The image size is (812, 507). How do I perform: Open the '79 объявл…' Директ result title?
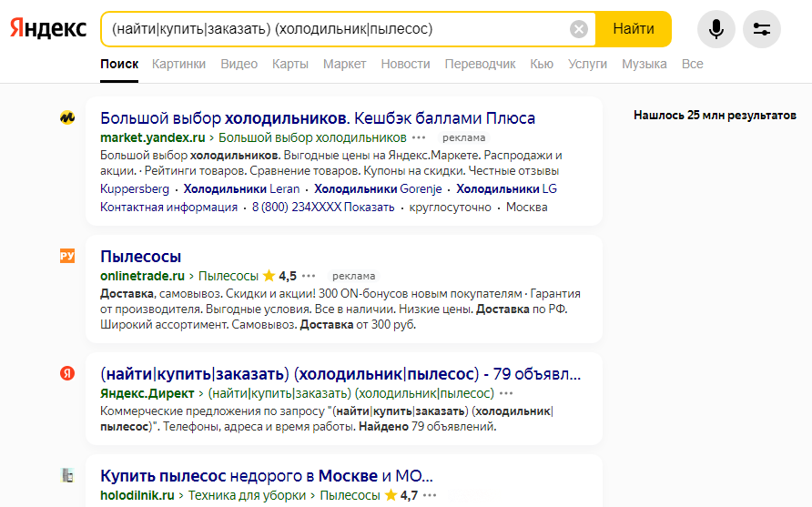pos(340,374)
